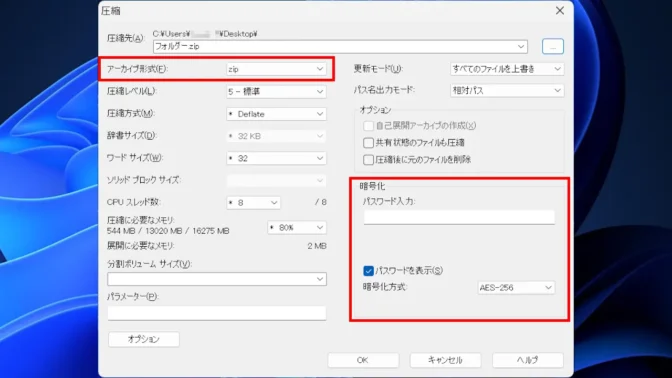Click the browse button with three dots
Viewport: 672px width, 378px height.
pos(552,46)
